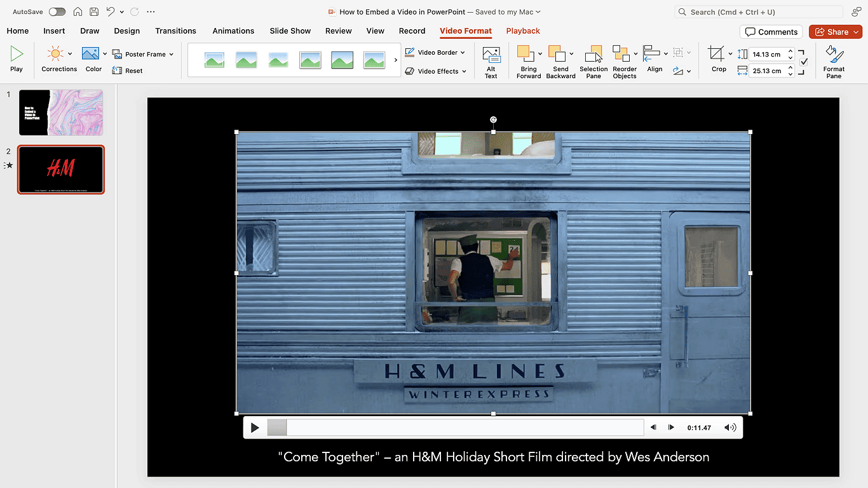Open the Comments pane button
The height and width of the screenshot is (488, 868).
coord(771,32)
